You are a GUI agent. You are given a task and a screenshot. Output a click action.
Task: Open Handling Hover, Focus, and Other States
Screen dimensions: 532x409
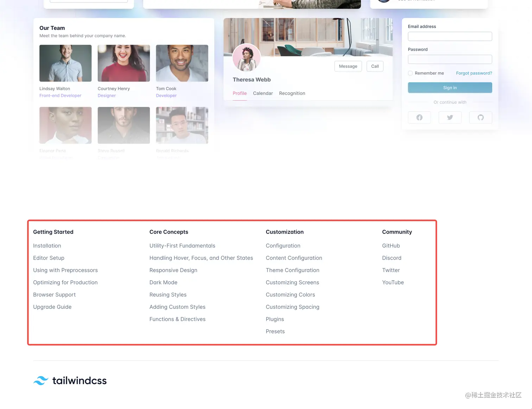click(x=201, y=258)
